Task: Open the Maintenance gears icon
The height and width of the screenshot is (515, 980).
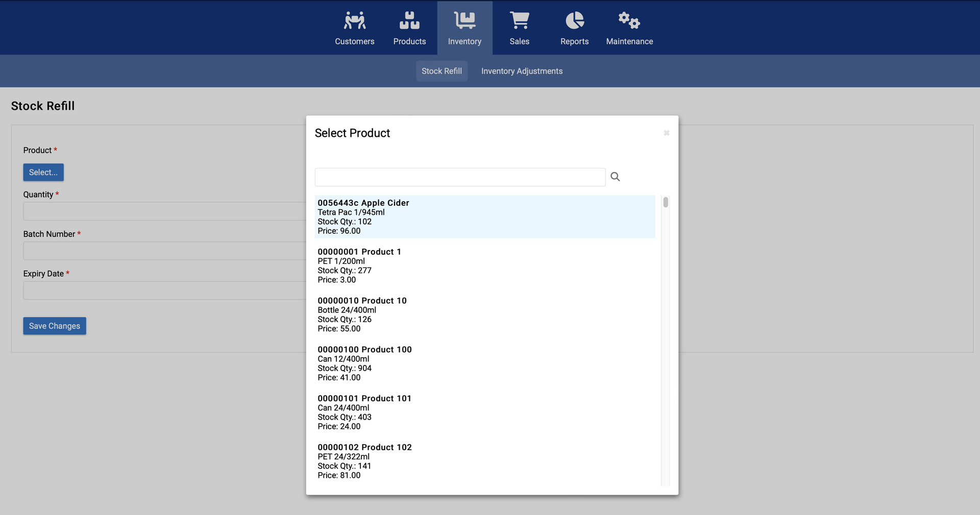Action: point(629,21)
